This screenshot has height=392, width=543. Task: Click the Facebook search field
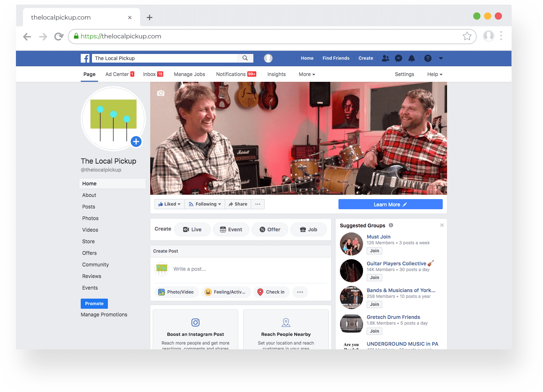164,58
